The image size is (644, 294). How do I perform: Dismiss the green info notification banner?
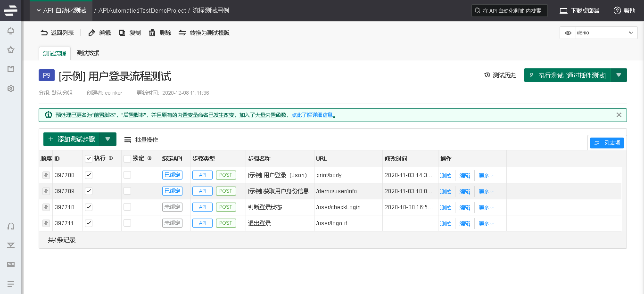pyautogui.click(x=619, y=114)
